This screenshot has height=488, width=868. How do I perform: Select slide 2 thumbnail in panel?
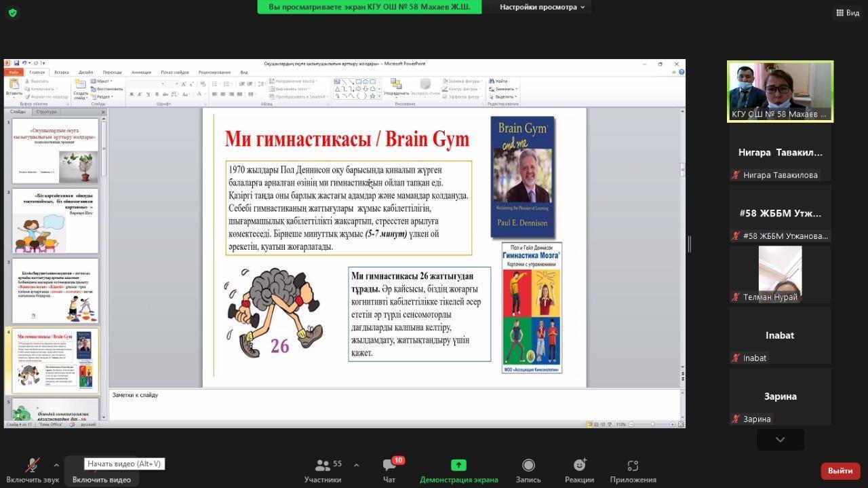click(56, 221)
